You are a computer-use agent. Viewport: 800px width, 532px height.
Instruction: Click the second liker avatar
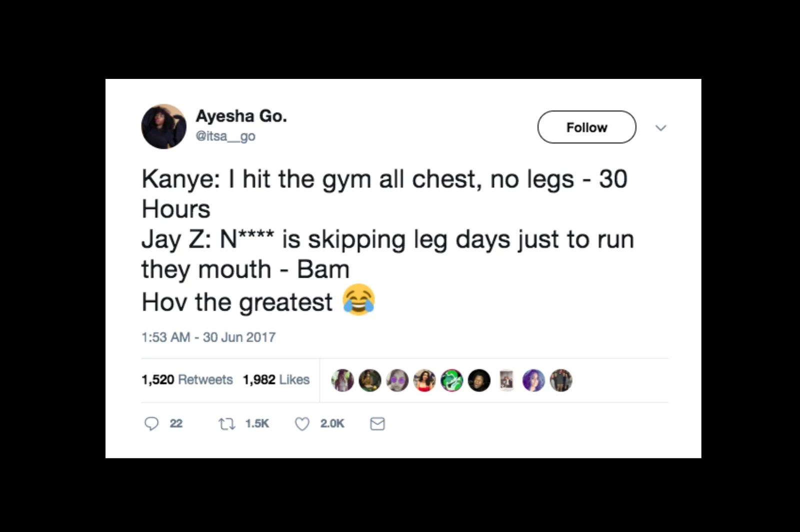(370, 381)
